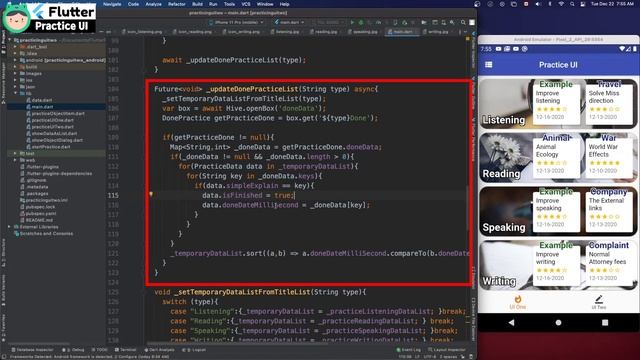The width and height of the screenshot is (640, 360).
Task: Expand the android folder in project tree
Action: click(x=16, y=60)
